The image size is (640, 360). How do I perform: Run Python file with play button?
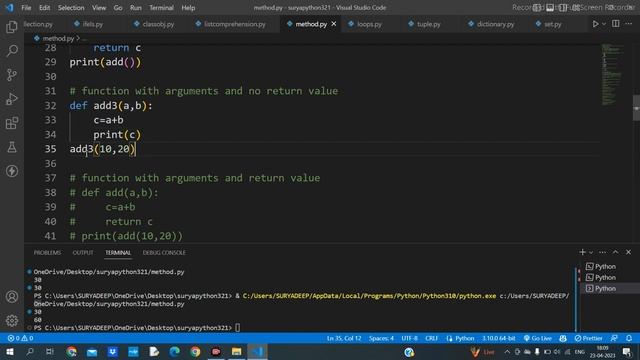coord(595,24)
